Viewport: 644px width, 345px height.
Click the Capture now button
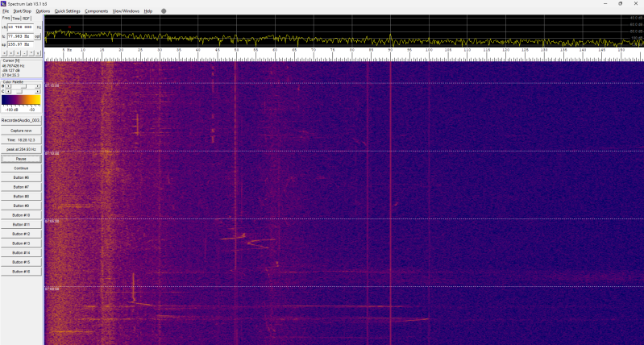[21, 131]
